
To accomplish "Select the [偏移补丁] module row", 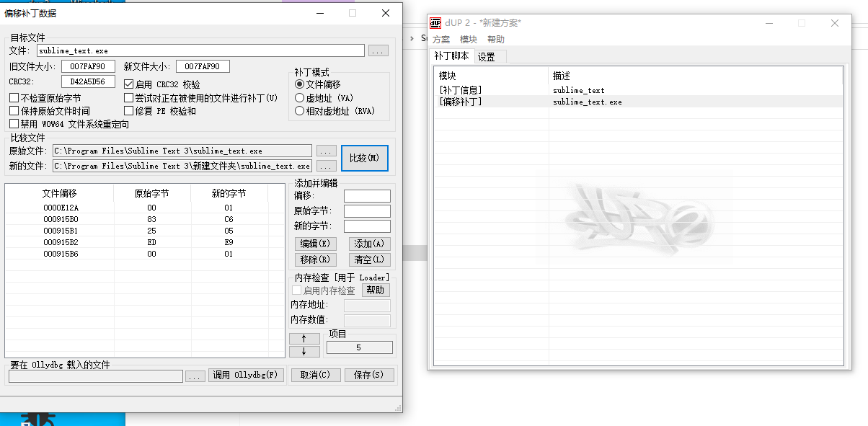I will click(x=639, y=102).
